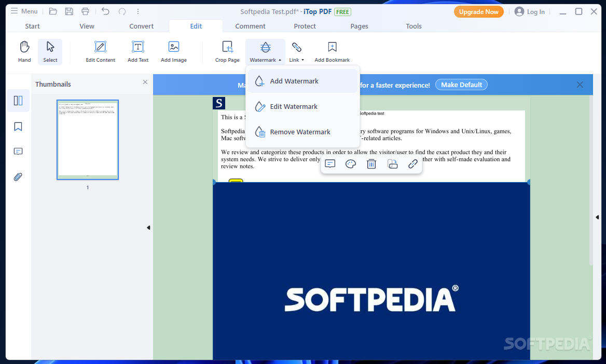The width and height of the screenshot is (606, 364).
Task: Open the more options vertical dots
Action: (x=138, y=11)
